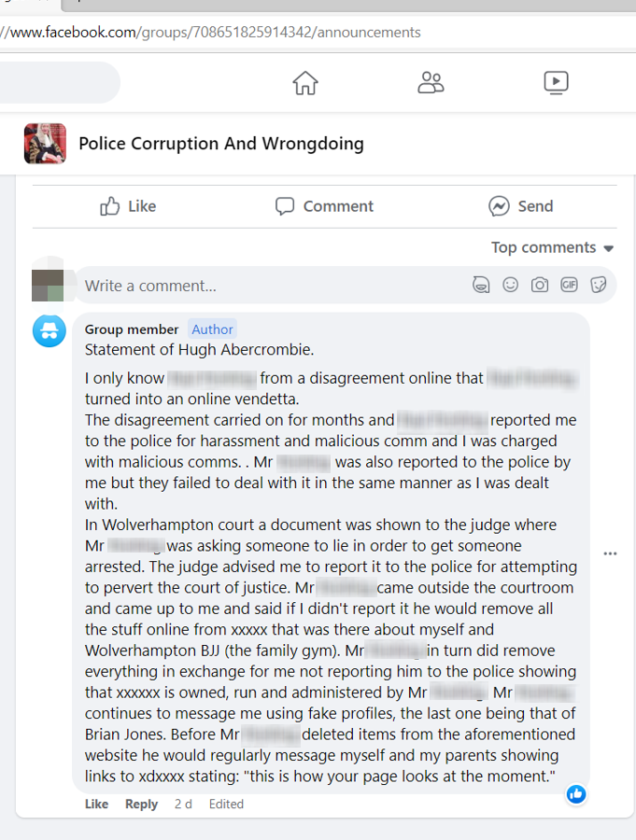Click the Comment button on post

coord(324,206)
